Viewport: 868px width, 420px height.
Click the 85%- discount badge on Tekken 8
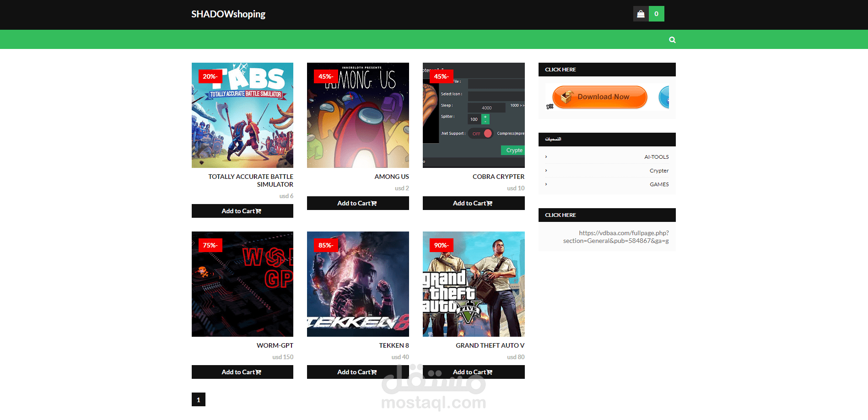326,245
